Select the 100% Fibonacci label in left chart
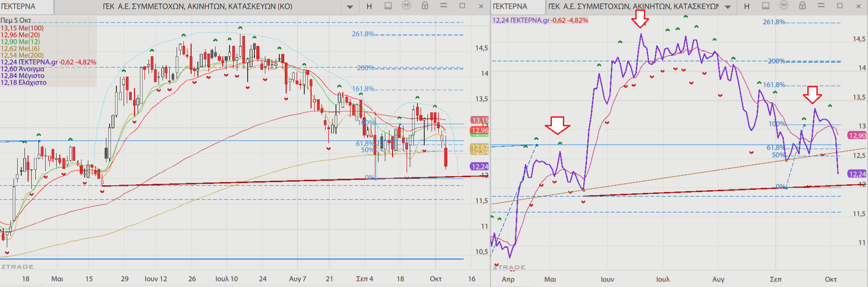868x287 pixels. coord(366,123)
